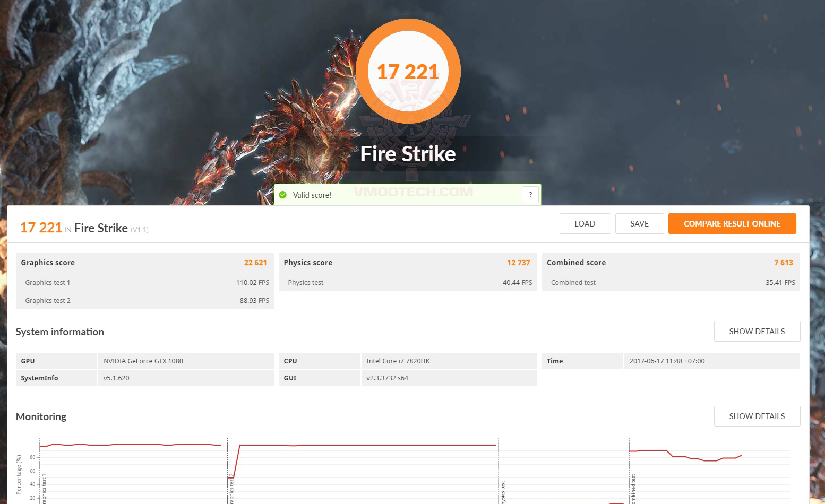Click the NVIDIA GeForce GTX 1080 GPU field
The width and height of the screenshot is (825, 504).
143,361
